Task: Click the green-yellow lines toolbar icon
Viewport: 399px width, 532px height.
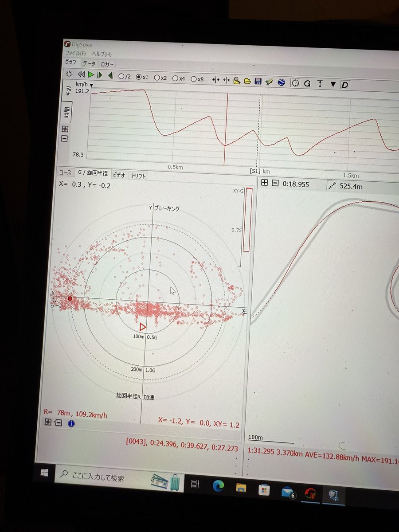Action: click(x=269, y=82)
